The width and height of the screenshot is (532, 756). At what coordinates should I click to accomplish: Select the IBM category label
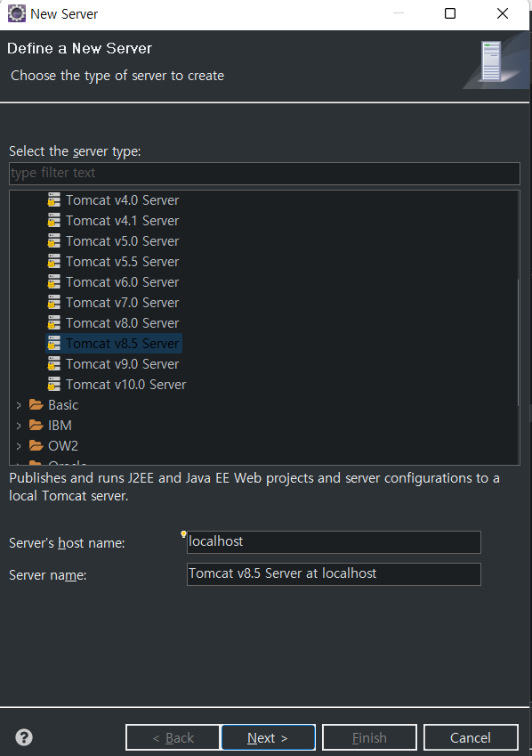coord(60,426)
